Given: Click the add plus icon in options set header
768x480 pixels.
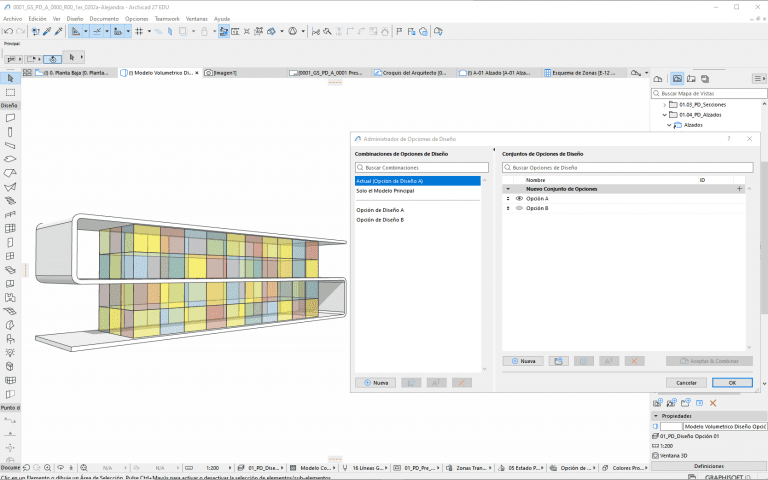Looking at the screenshot, I should (x=740, y=188).
